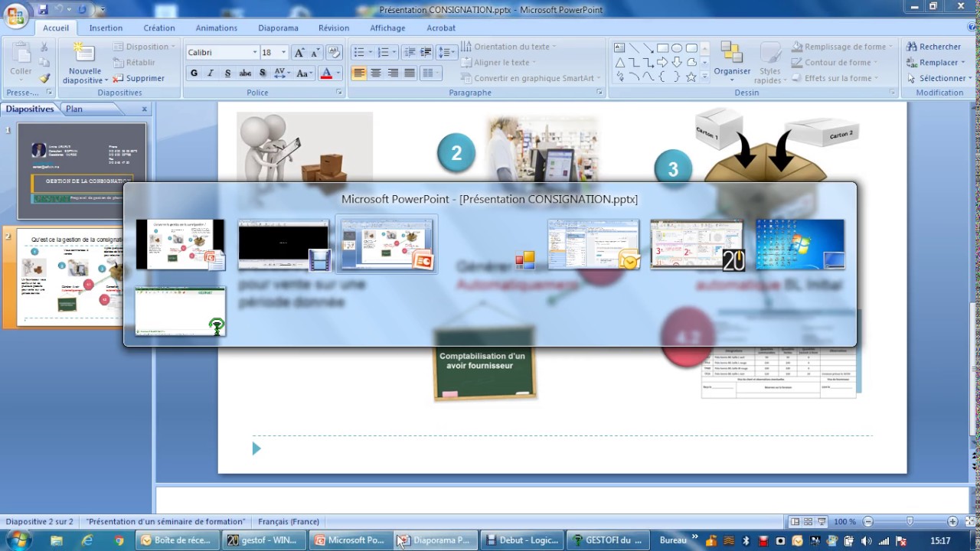Toggle left text alignment
980x551 pixels.
pos(359,73)
